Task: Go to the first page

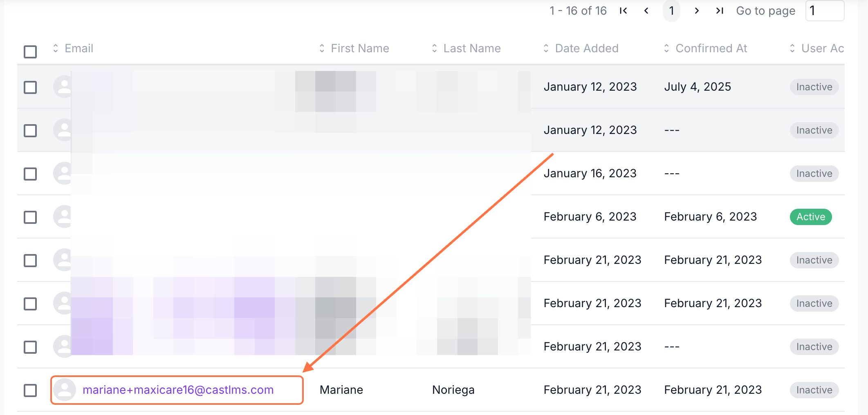Action: pos(623,11)
